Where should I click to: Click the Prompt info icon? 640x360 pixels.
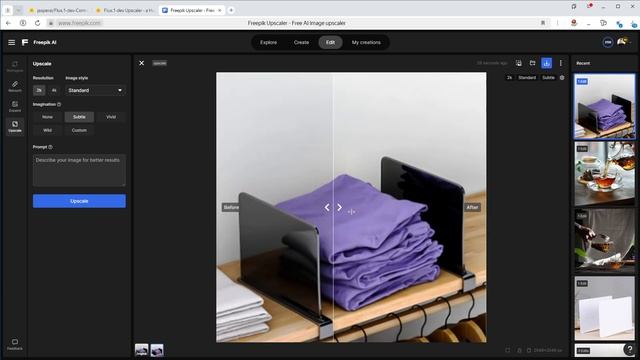coord(50,147)
